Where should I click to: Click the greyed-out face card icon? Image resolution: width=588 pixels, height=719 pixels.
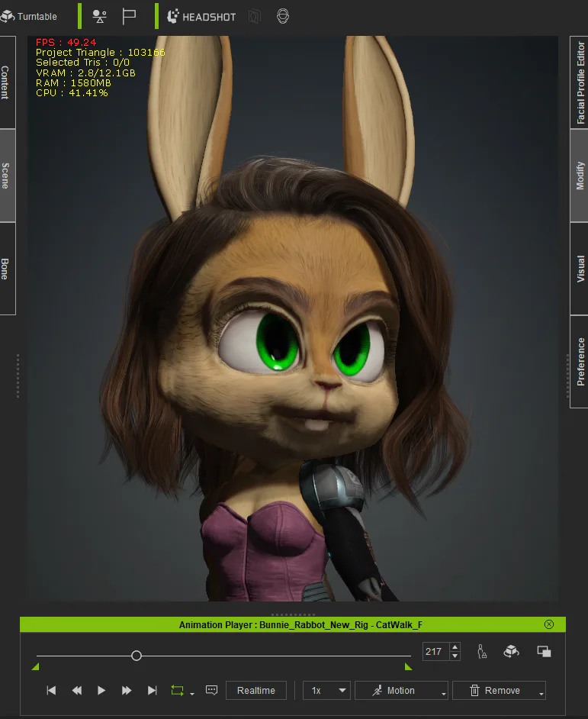pyautogui.click(x=255, y=17)
